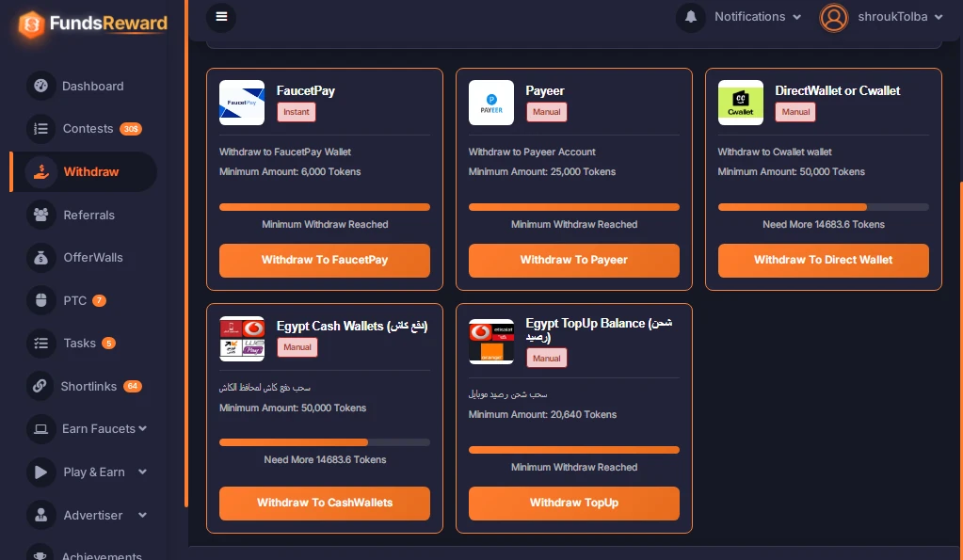
Task: Click the Referrals people icon
Action: pos(41,215)
